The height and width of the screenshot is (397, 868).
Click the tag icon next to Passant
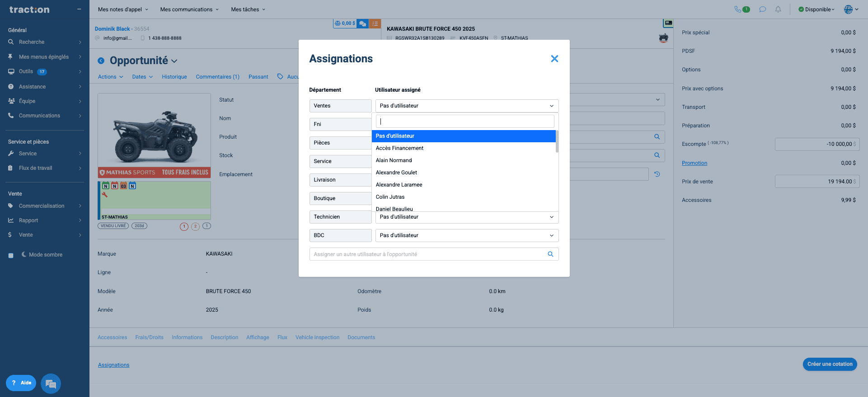[x=280, y=77]
